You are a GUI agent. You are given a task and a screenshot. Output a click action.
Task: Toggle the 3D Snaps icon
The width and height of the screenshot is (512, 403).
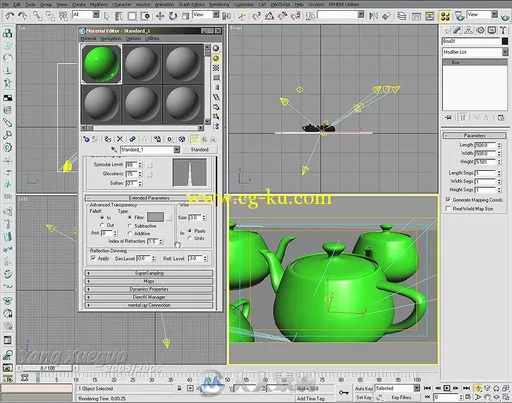256,16
